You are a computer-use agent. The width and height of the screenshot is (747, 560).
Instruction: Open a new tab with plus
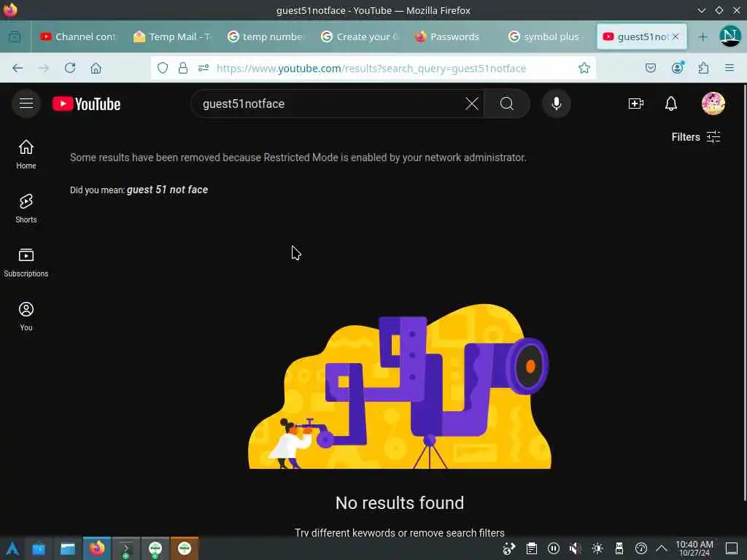(703, 37)
